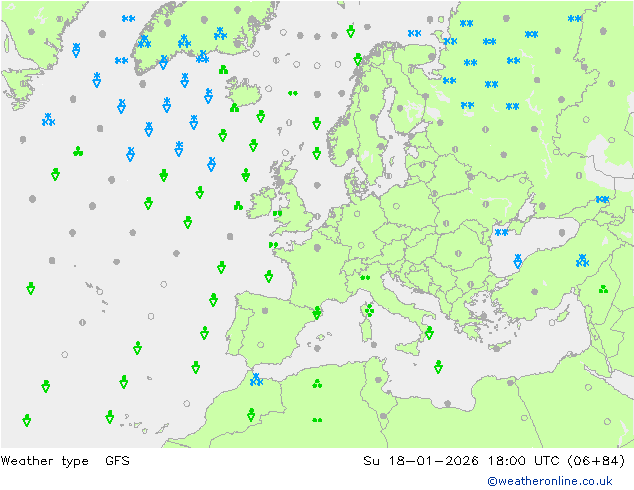Select the gray dot in the eastern Black Sea
This screenshot has height=490, width=634.
point(562,232)
